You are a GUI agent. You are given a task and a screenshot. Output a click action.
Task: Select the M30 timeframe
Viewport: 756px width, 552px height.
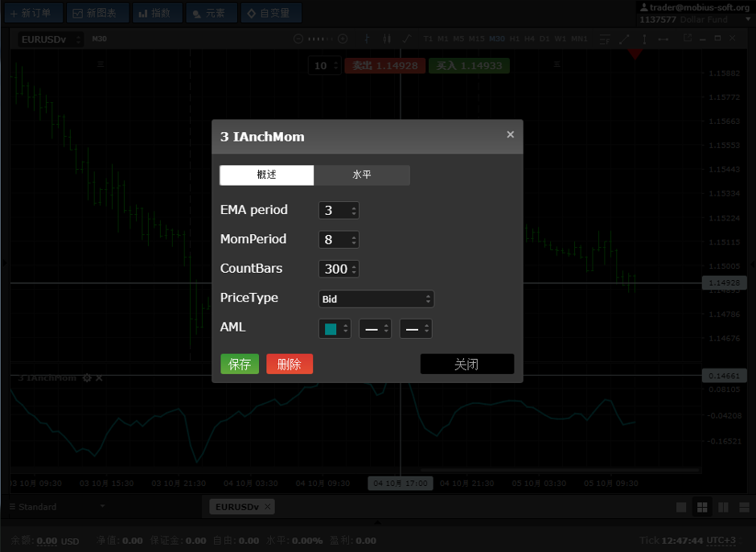496,39
